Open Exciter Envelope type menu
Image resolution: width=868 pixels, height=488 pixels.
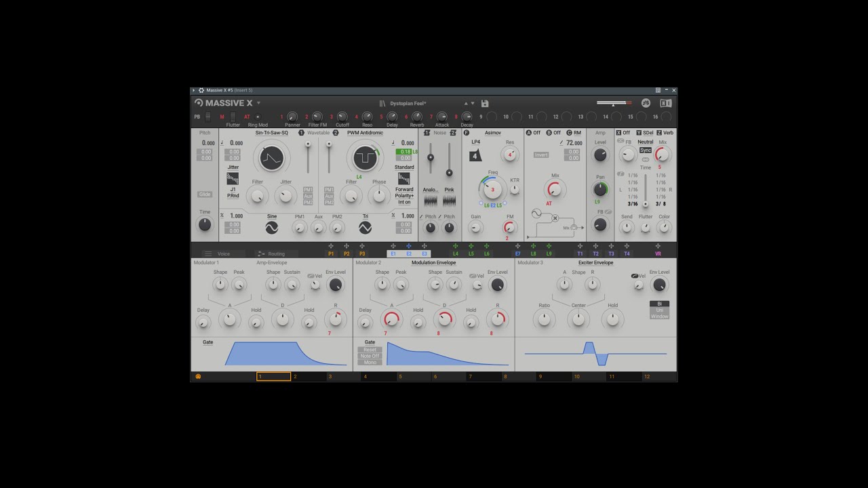click(x=596, y=262)
